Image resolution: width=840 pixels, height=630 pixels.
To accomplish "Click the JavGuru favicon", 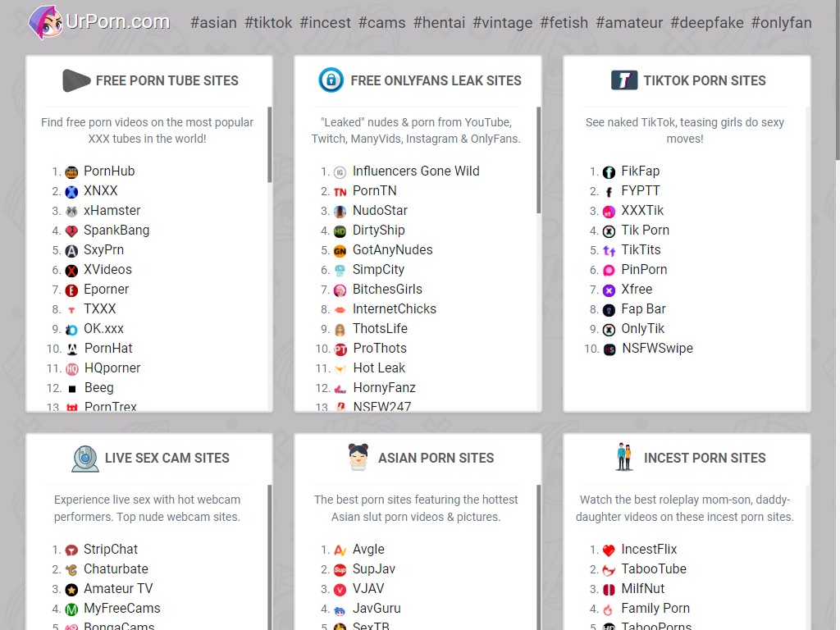I will click(340, 609).
